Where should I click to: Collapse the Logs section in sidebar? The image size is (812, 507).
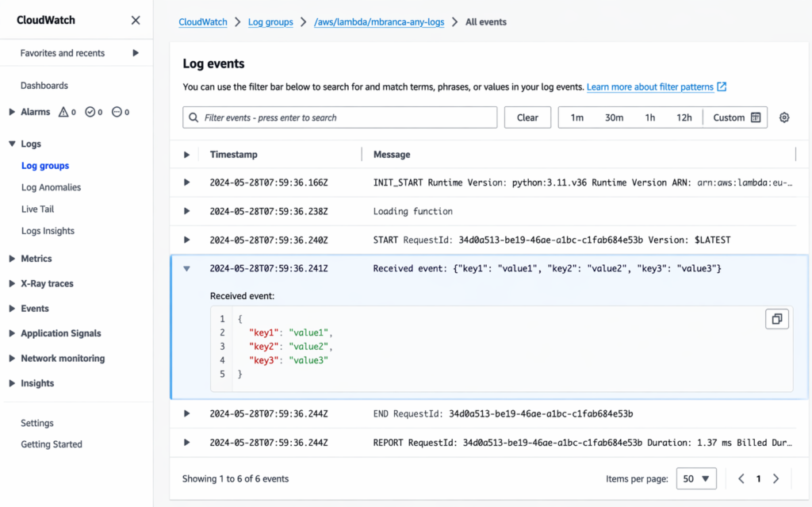point(13,144)
